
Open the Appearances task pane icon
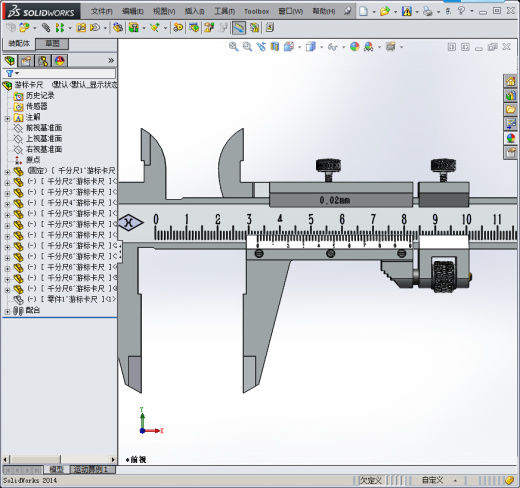[x=510, y=138]
